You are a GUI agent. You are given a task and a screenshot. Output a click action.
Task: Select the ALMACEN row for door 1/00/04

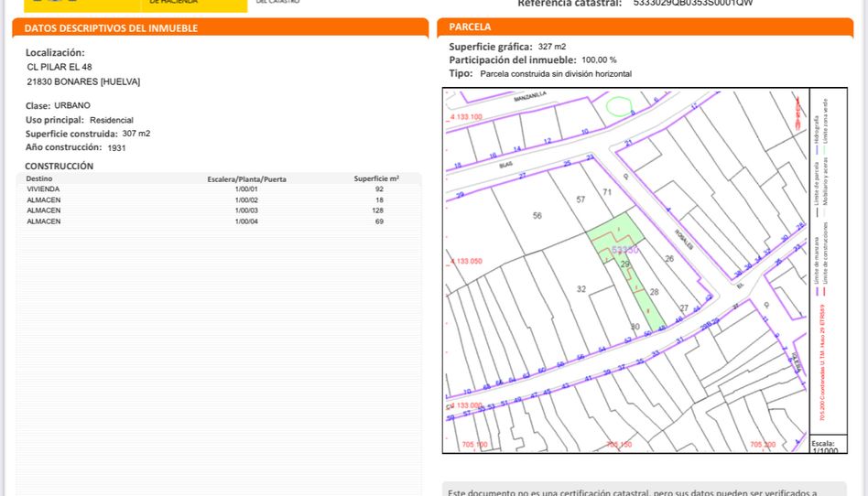pyautogui.click(x=220, y=221)
